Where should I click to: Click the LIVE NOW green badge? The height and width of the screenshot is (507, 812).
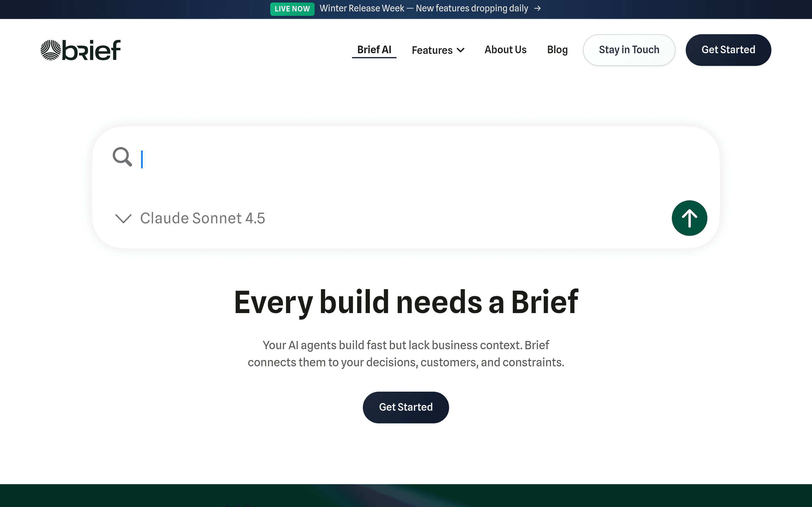pos(292,9)
